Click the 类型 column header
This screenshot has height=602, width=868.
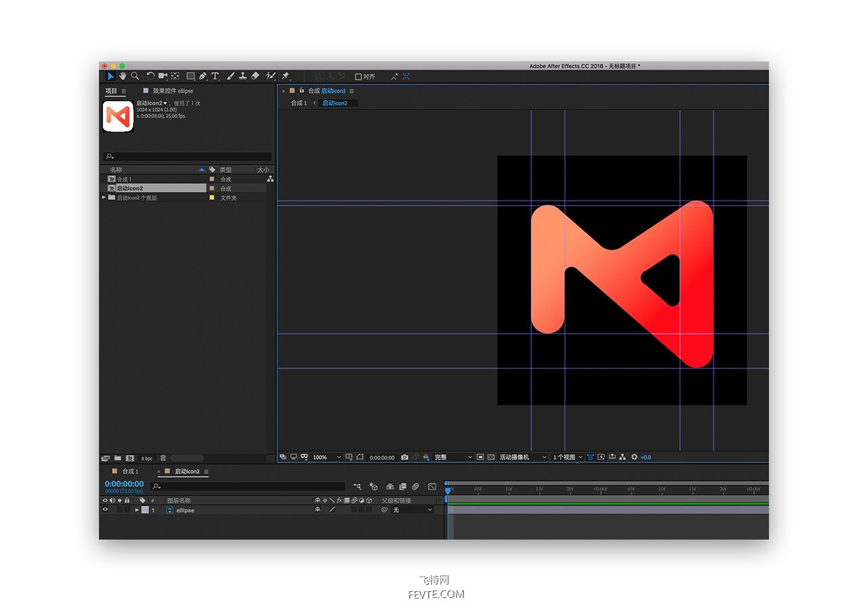click(x=226, y=169)
